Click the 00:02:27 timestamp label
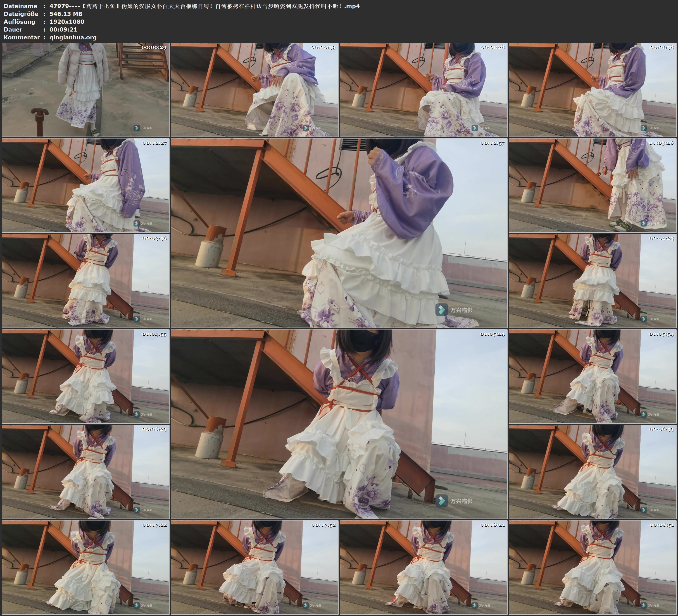 (154, 143)
